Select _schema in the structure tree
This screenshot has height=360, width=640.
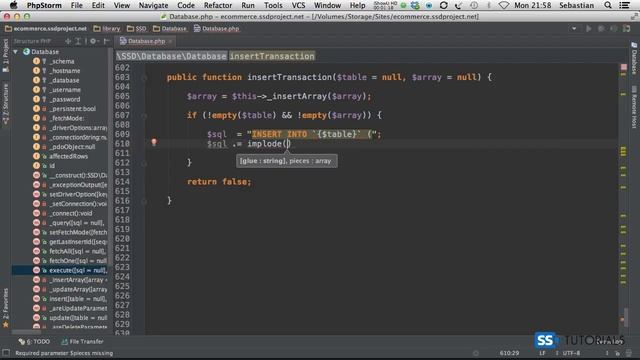[61, 61]
